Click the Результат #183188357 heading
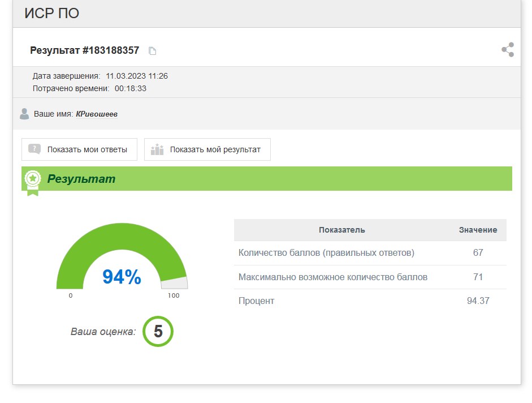This screenshot has height=403, width=532. [x=84, y=50]
